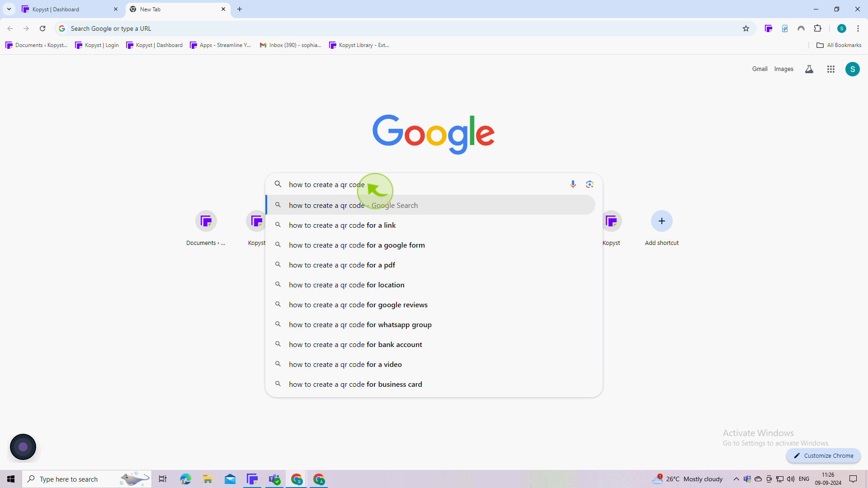Click the voice search microphone icon
This screenshot has height=488, width=868.
point(573,184)
